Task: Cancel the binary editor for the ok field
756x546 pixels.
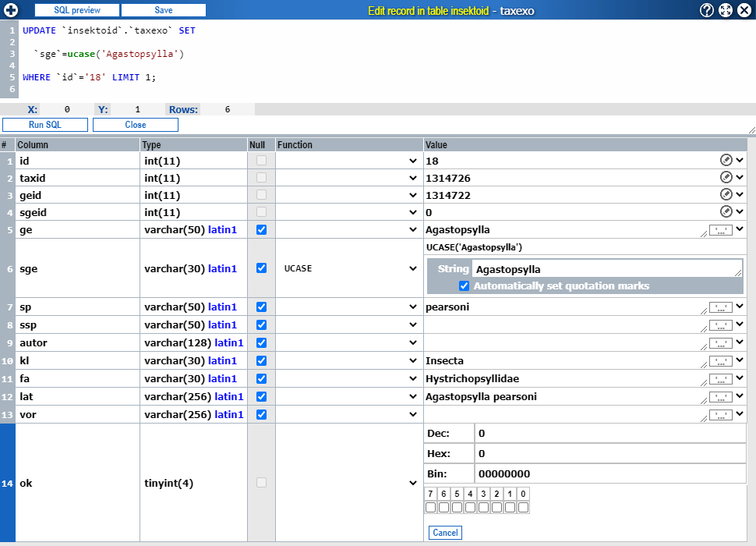Action: coord(445,532)
